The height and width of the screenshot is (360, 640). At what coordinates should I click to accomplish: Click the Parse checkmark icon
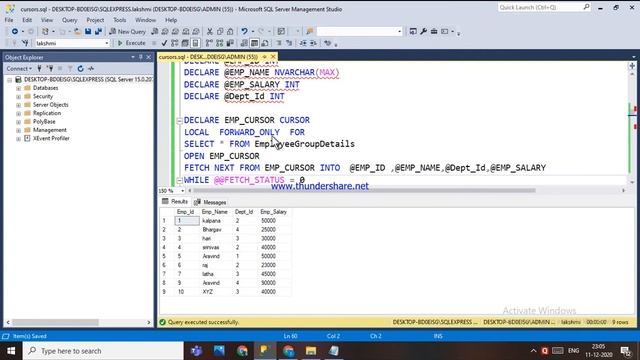click(164, 43)
